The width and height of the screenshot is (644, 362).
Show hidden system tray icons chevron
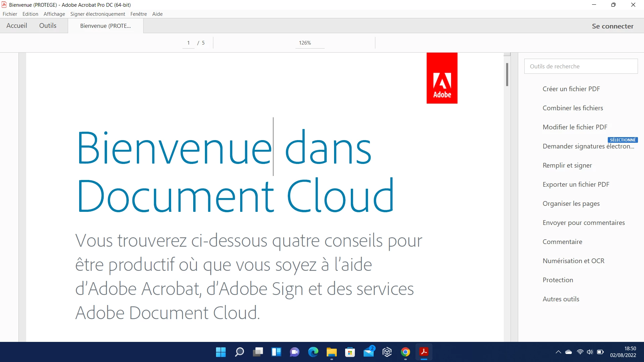pos(558,352)
